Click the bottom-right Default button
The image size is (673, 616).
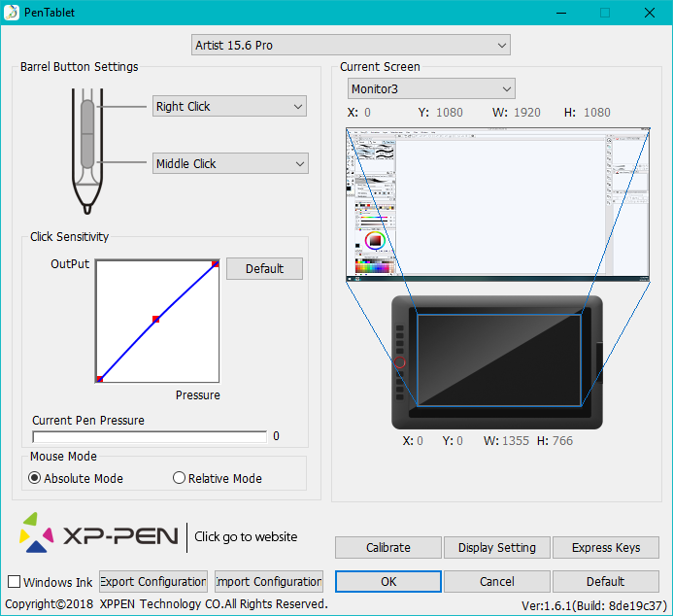[606, 582]
